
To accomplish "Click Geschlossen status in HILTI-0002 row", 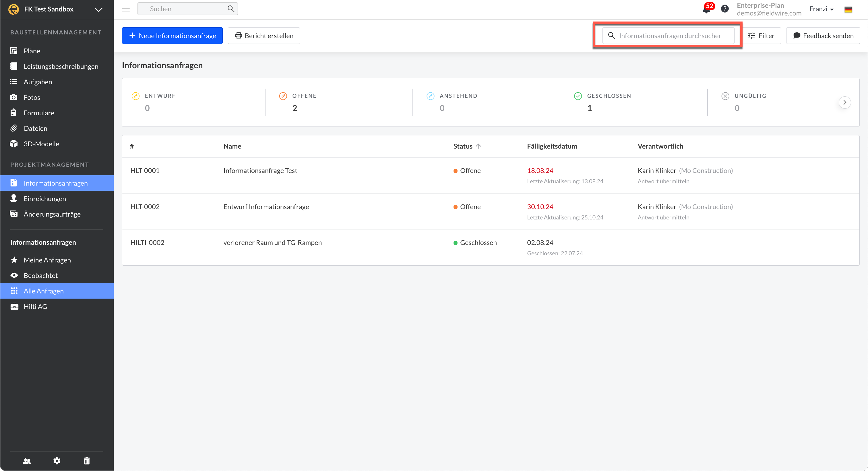I will click(475, 243).
